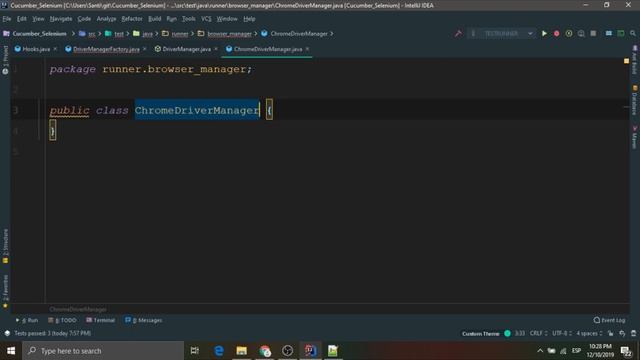Screen dimensions: 640x360
Task: Open the Help menu
Action: pyautogui.click(x=249, y=19)
